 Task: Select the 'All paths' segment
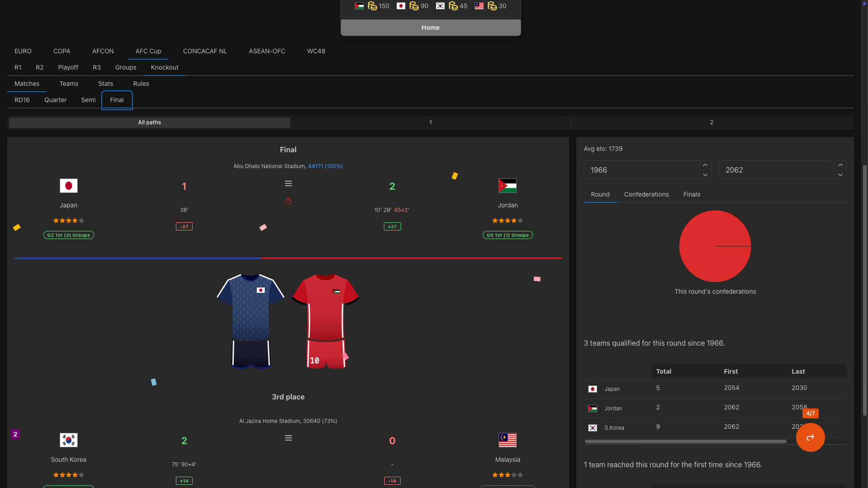point(149,122)
